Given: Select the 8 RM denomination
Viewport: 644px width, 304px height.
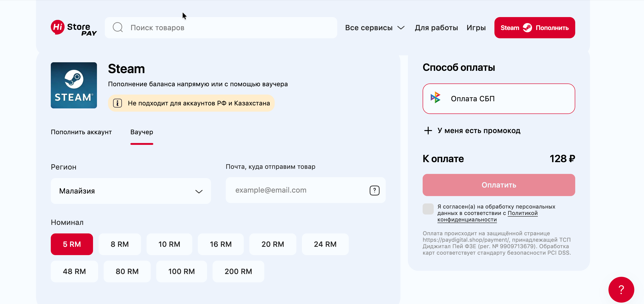Looking at the screenshot, I should tap(120, 244).
